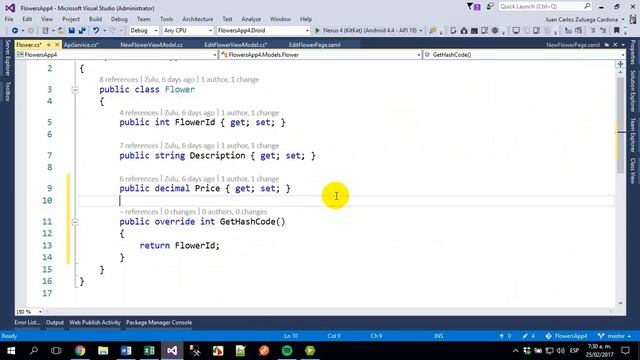This screenshot has height=360, width=640.
Task: Open the NewFlowerPage.xaml preview tab
Action: [x=573, y=45]
